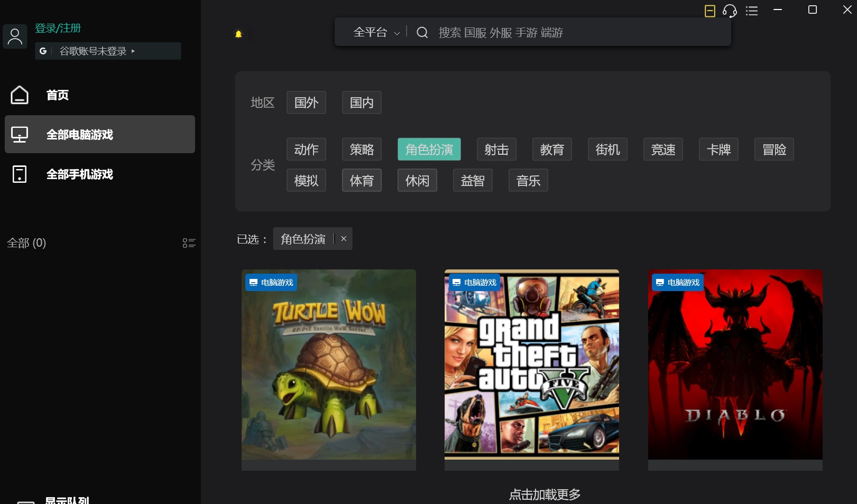
Task: Open the Diablo IV game card
Action: (735, 370)
